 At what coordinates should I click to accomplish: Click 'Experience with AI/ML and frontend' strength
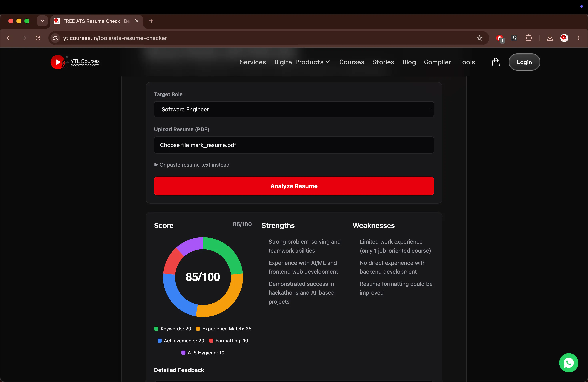(303, 267)
